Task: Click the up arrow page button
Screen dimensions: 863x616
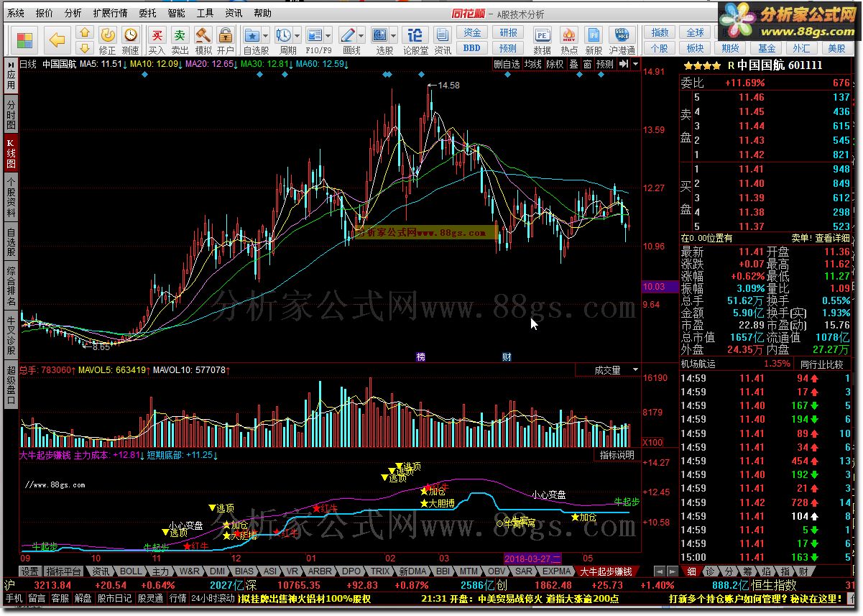Action: tap(85, 32)
